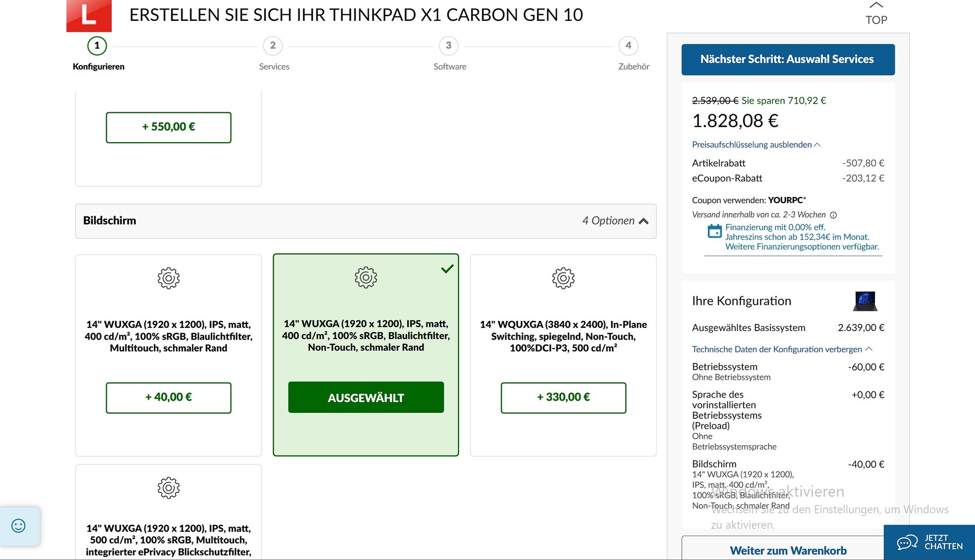Viewport: 975px width, 560px height.
Task: Hide the Preisaufschlüsselung price breakdown
Action: pyautogui.click(x=756, y=145)
